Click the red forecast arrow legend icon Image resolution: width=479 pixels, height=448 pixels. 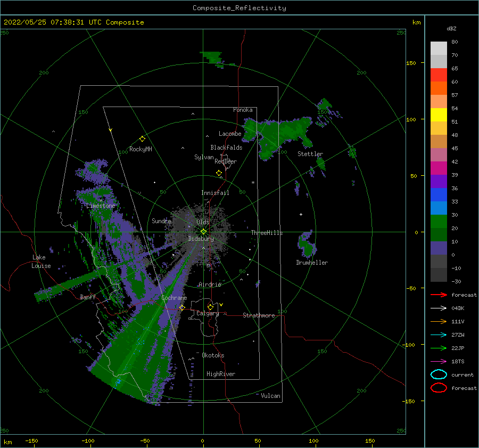(x=439, y=295)
